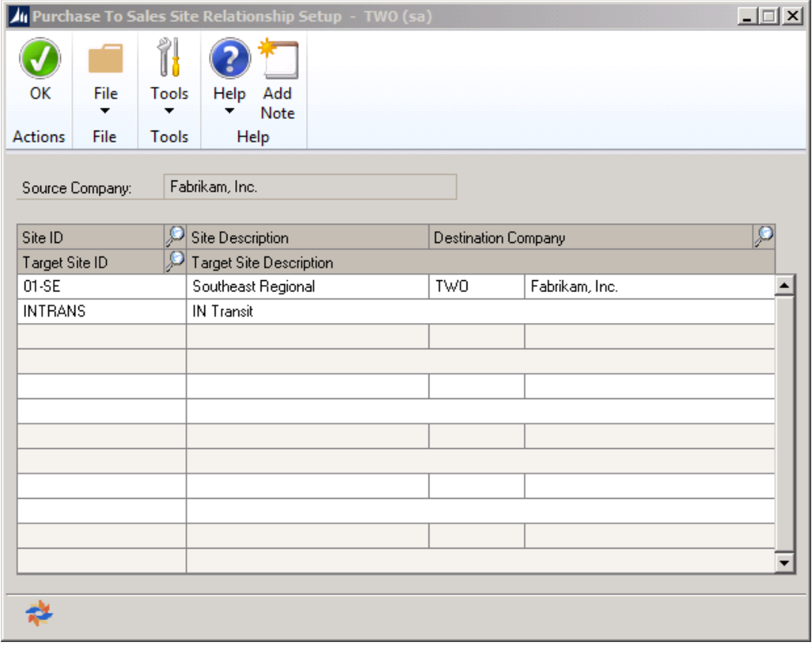The width and height of the screenshot is (812, 646).
Task: Expand the File dropdown arrow
Action: click(105, 111)
